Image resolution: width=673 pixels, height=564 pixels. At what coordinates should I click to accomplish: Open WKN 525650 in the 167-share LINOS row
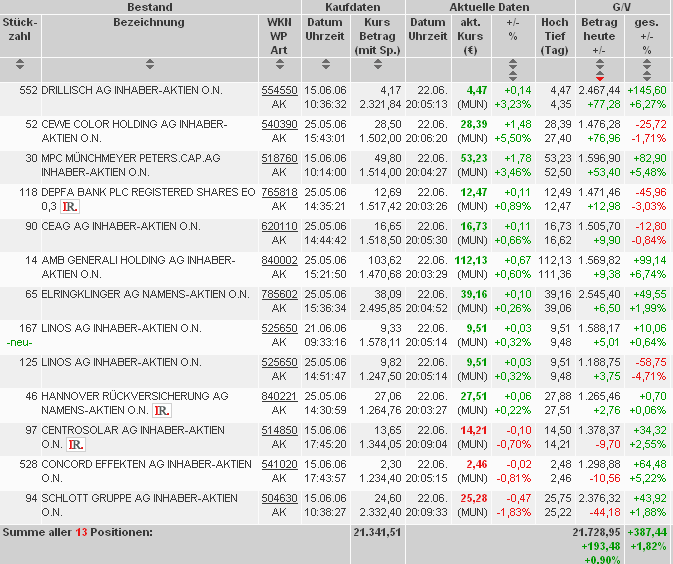click(x=279, y=328)
